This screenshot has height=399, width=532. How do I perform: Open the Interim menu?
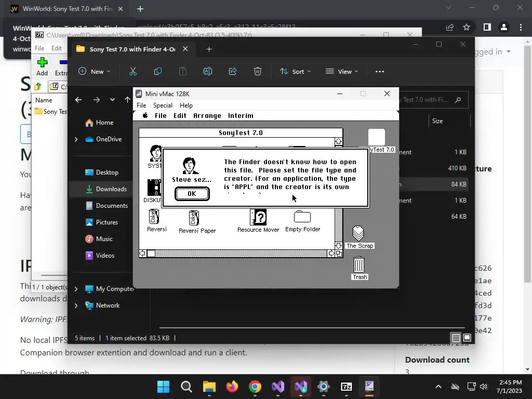point(241,116)
